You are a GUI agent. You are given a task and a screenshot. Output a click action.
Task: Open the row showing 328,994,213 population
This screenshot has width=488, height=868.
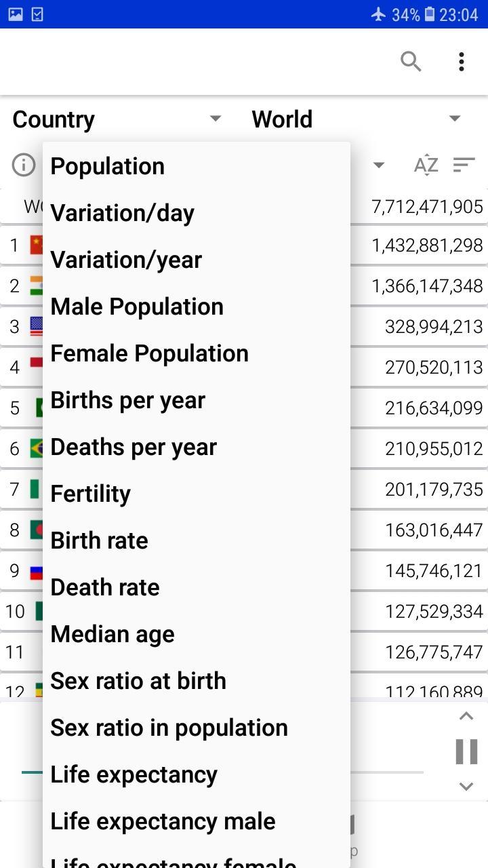[x=244, y=326]
